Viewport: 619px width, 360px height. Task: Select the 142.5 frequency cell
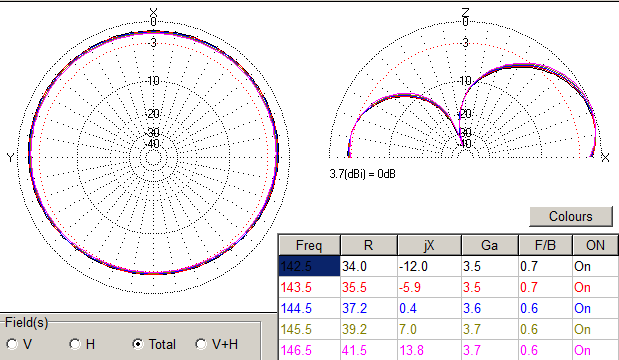(x=310, y=266)
